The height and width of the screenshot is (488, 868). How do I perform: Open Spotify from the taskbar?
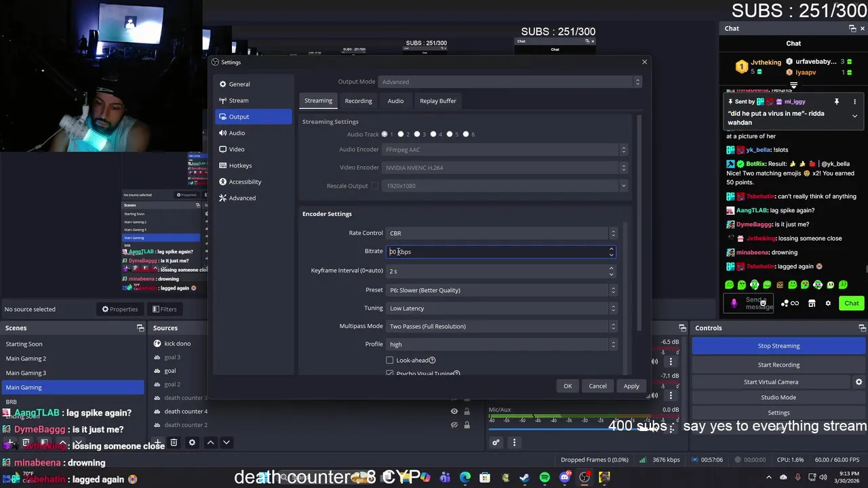pos(545,478)
